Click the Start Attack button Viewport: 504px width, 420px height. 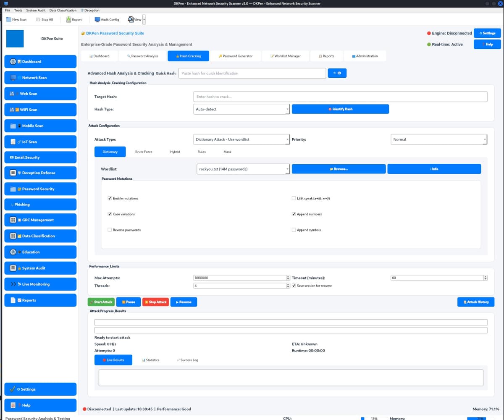pos(101,302)
